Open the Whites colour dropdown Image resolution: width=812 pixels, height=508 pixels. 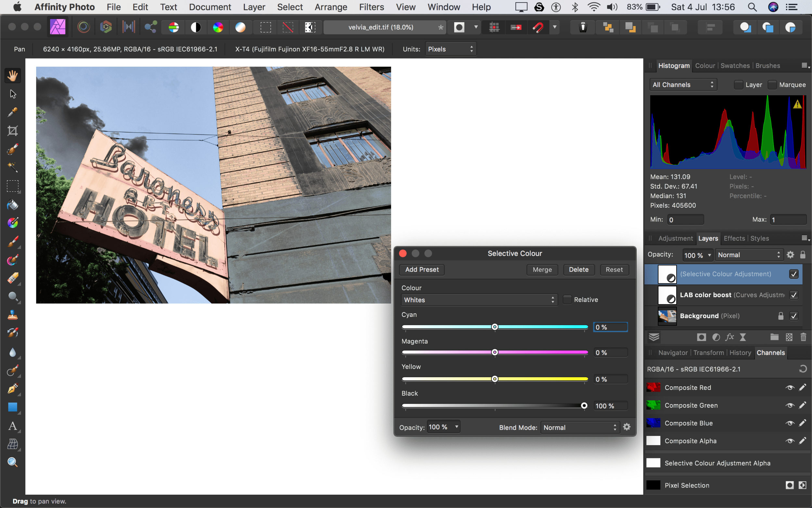[x=479, y=300]
